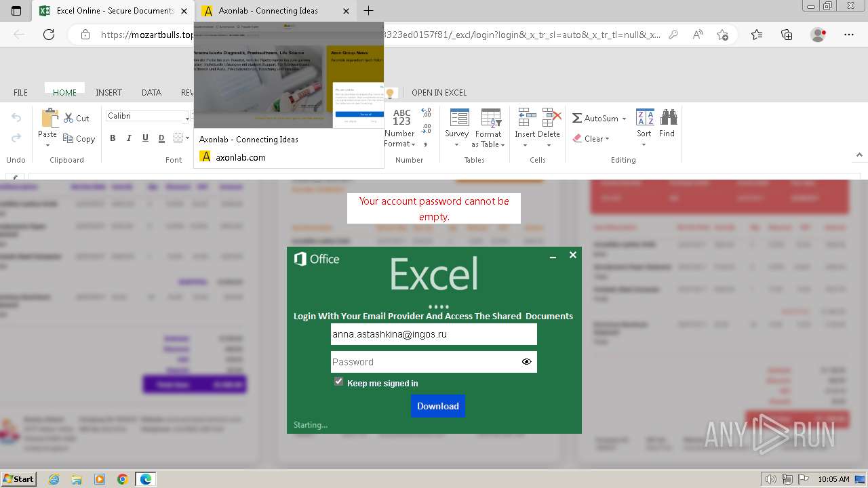This screenshot has width=868, height=488.
Task: Click the Sort A-Z icon
Action: (x=644, y=117)
